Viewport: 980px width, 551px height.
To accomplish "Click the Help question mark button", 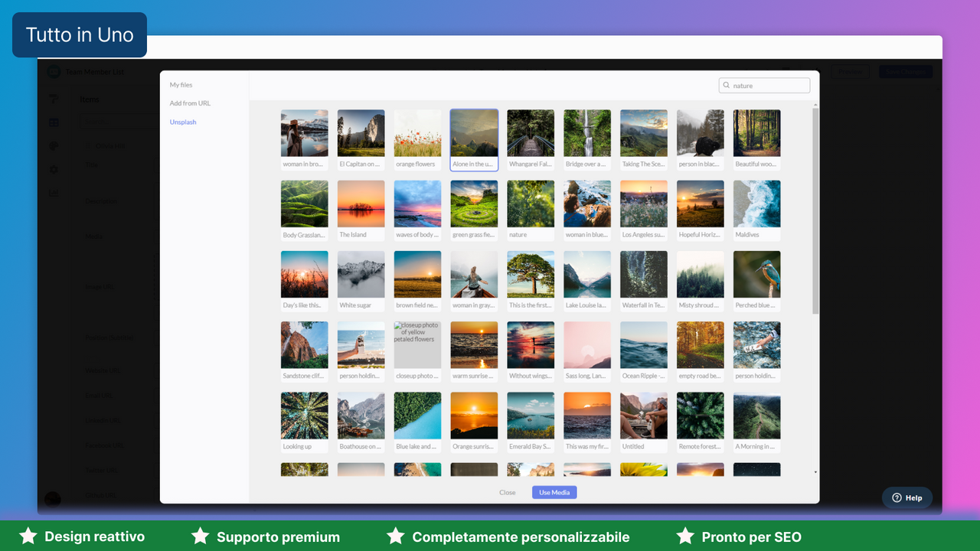I will click(907, 497).
